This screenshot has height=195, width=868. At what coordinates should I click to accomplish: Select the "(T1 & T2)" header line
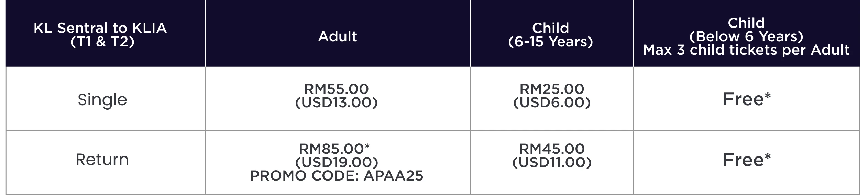(x=102, y=42)
